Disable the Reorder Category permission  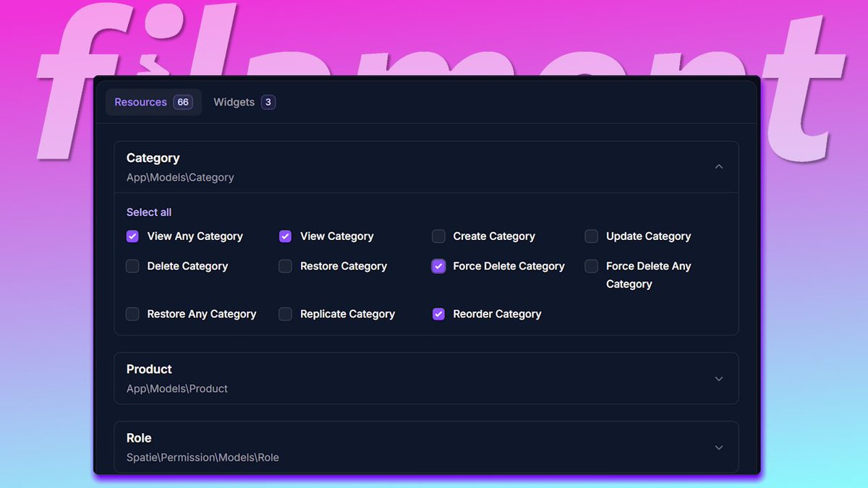coord(438,314)
